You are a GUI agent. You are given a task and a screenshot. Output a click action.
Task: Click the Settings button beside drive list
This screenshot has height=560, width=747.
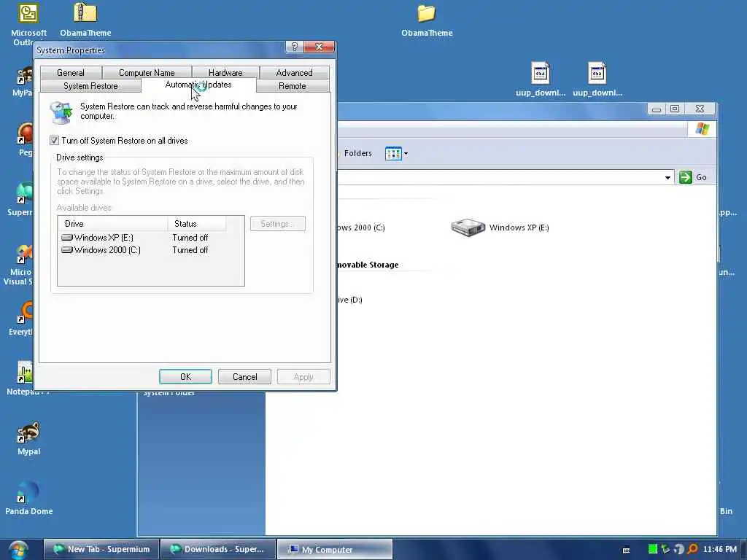click(x=278, y=224)
